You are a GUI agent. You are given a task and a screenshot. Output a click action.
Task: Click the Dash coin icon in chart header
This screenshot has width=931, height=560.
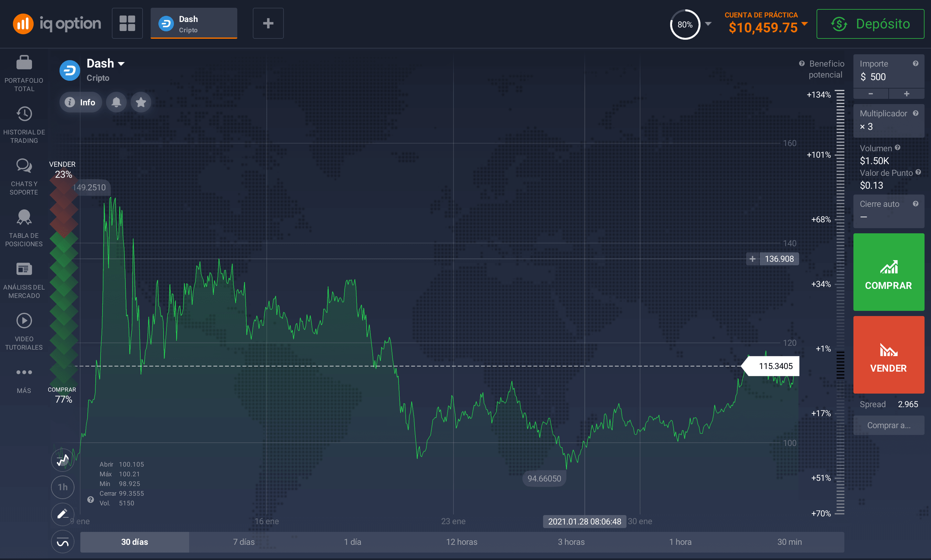(x=70, y=70)
